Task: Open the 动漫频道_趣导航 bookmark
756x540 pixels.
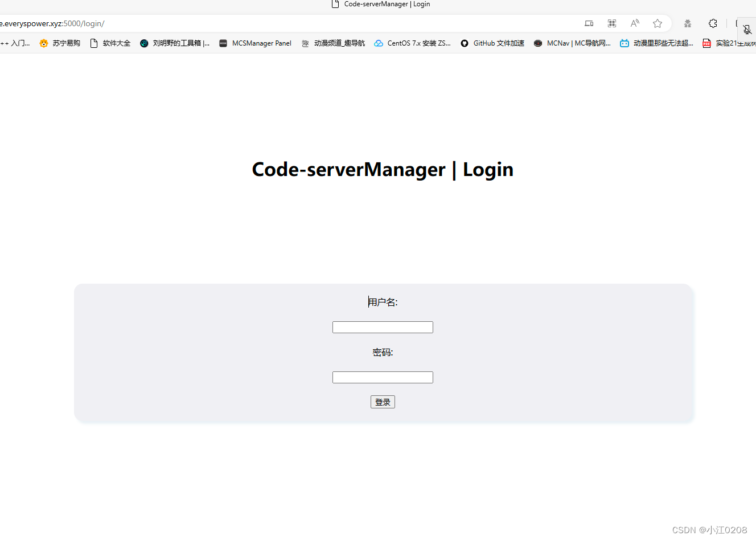Action: pos(334,43)
